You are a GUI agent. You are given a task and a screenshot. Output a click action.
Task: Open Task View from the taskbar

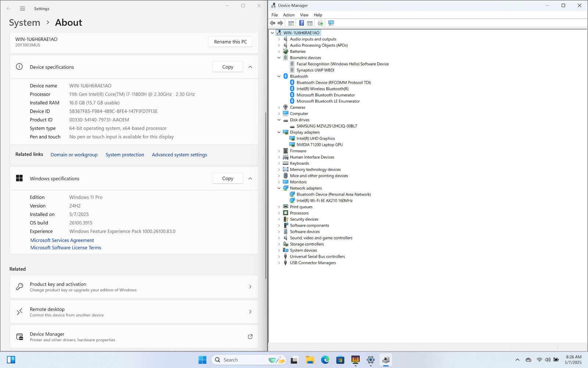click(x=294, y=360)
